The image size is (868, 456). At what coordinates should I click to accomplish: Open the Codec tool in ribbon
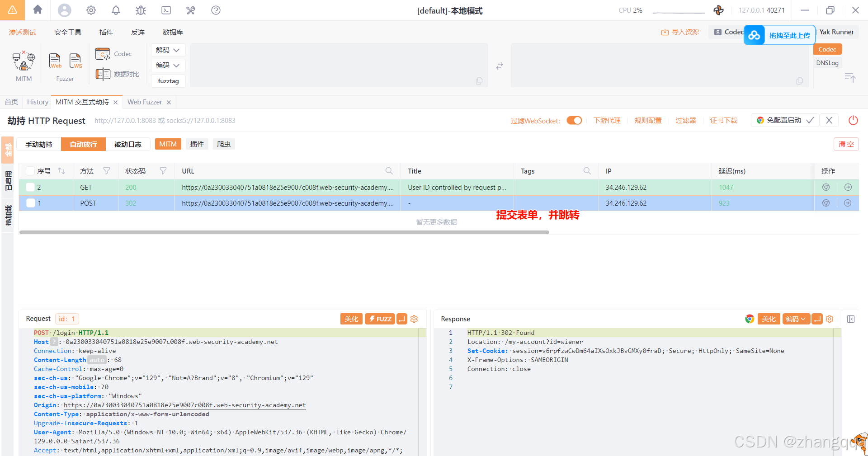[x=113, y=54]
